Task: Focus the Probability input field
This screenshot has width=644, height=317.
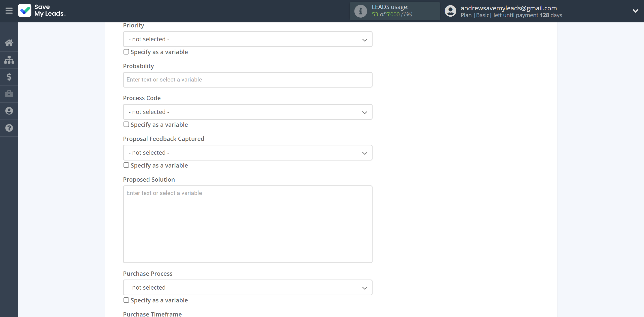Action: (x=248, y=80)
